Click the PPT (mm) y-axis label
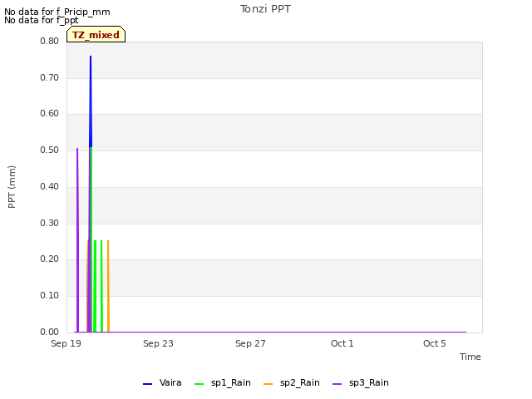This screenshot has width=532, height=399. 12,187
